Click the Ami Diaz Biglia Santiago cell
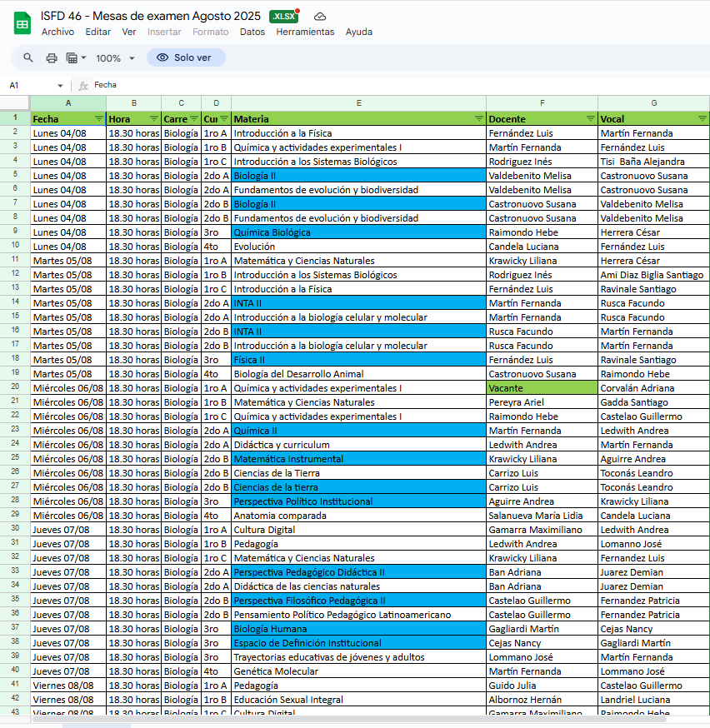Screen dimensions: 710x728 [x=654, y=275]
